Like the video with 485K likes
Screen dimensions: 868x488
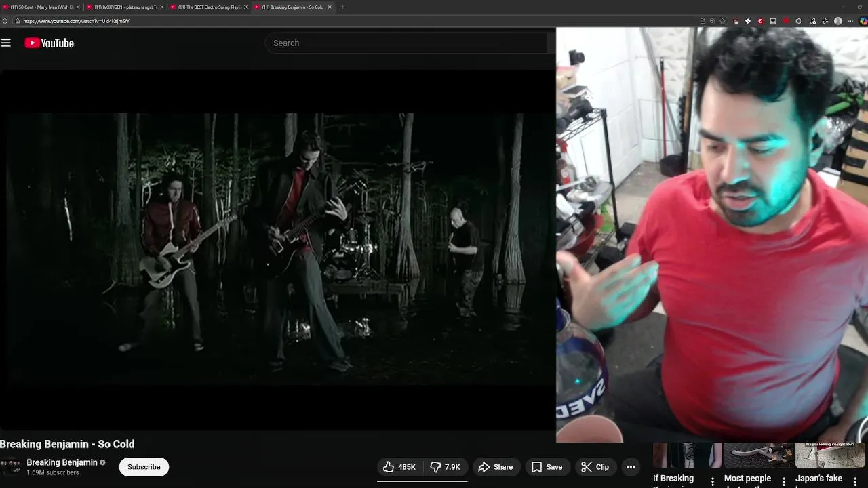point(399,467)
